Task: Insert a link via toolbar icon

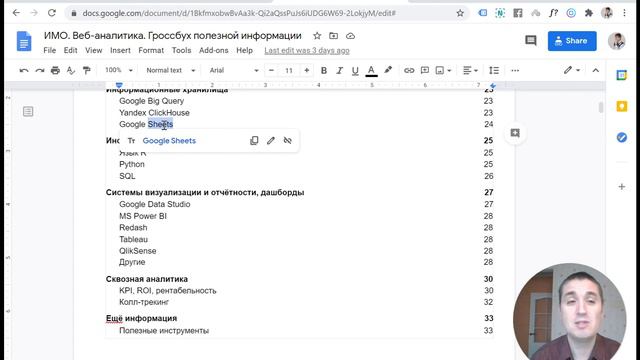Action: click(409, 71)
